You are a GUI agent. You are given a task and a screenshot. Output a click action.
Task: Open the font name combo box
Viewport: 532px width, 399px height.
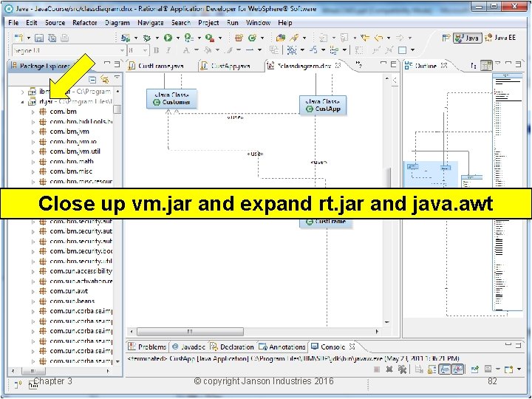coord(69,50)
